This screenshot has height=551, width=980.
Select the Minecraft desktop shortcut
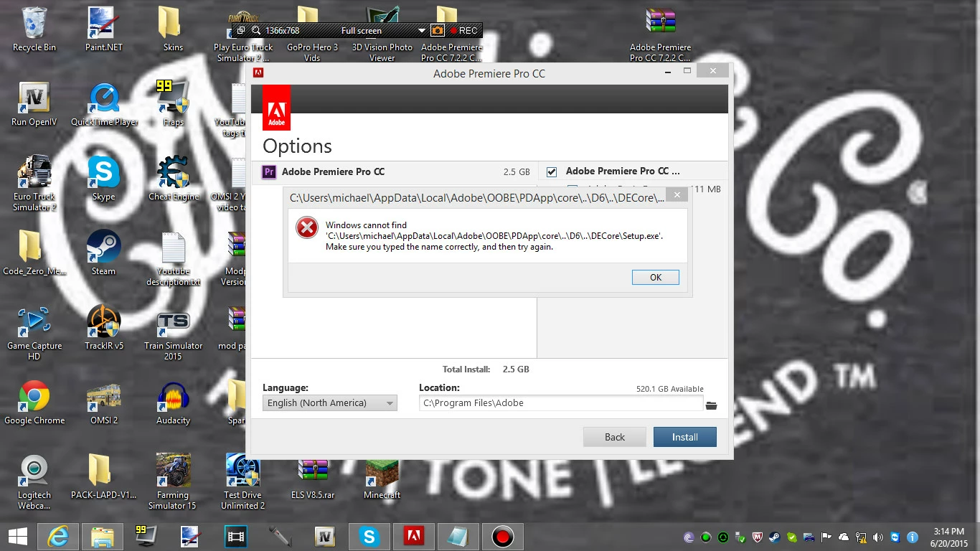pos(382,478)
